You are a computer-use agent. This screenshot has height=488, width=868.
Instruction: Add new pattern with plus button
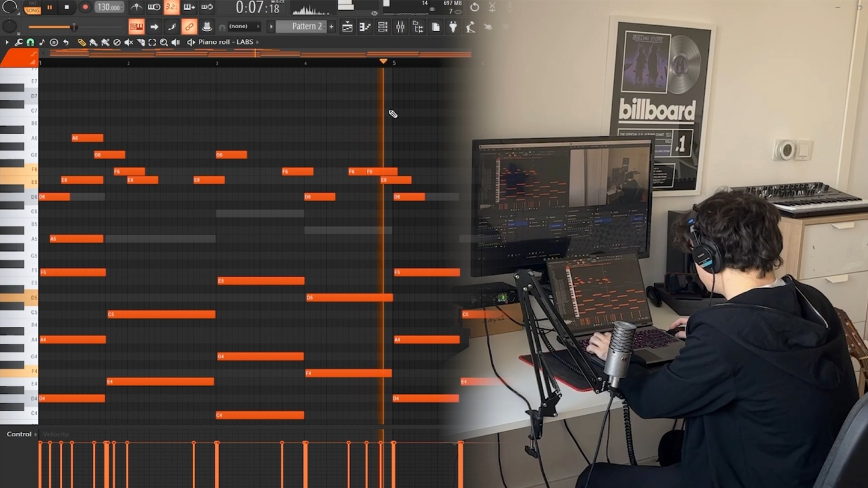[x=331, y=26]
